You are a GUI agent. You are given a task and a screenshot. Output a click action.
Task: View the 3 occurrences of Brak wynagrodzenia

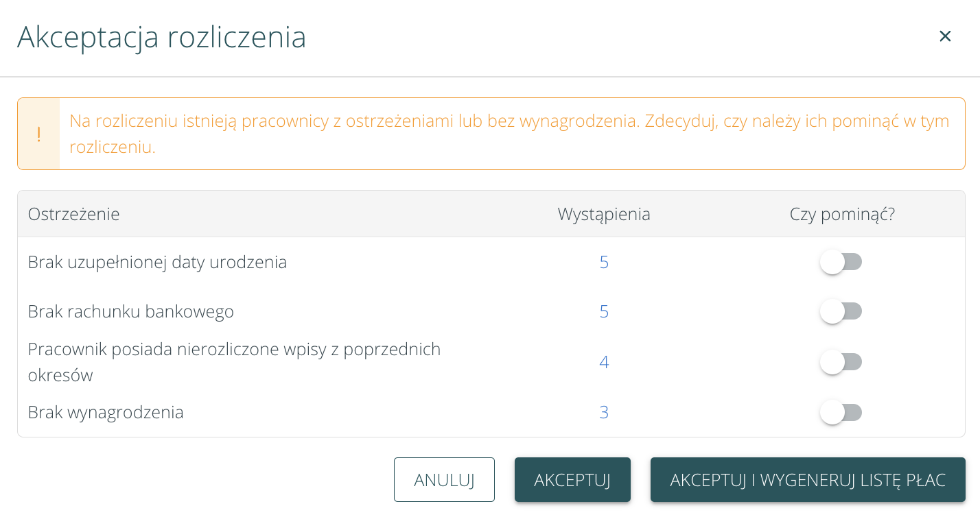tap(604, 412)
